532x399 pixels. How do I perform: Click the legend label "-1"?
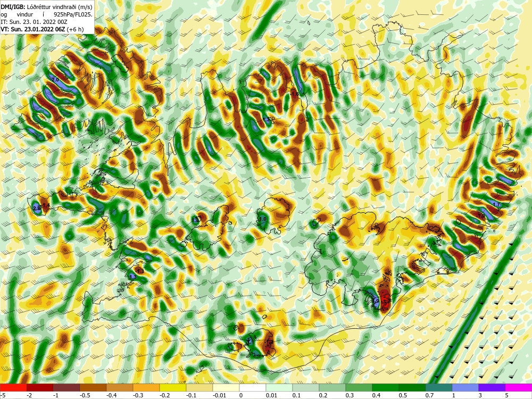[56, 395]
